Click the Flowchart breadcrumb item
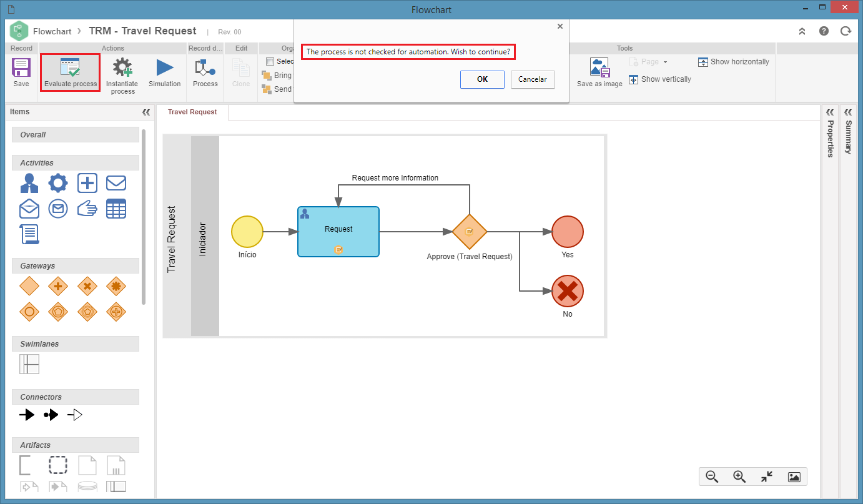Viewport: 863px width, 504px height. pyautogui.click(x=52, y=31)
